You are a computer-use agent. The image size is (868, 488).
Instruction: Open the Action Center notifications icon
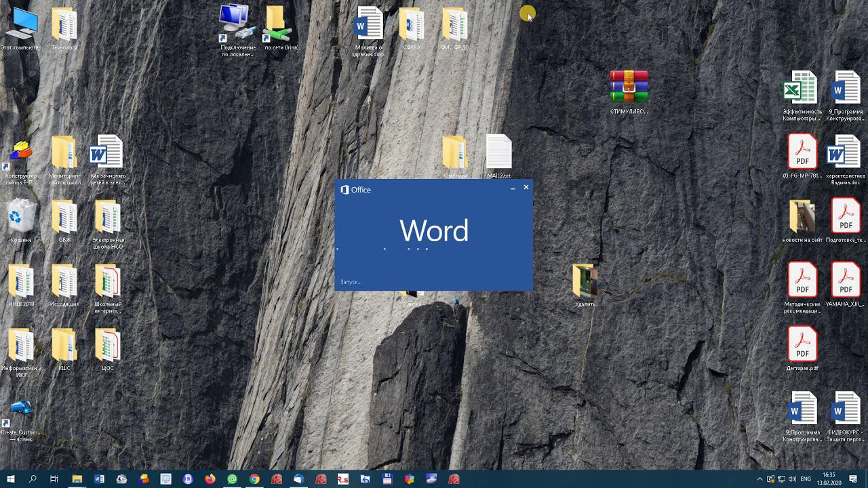click(x=854, y=479)
